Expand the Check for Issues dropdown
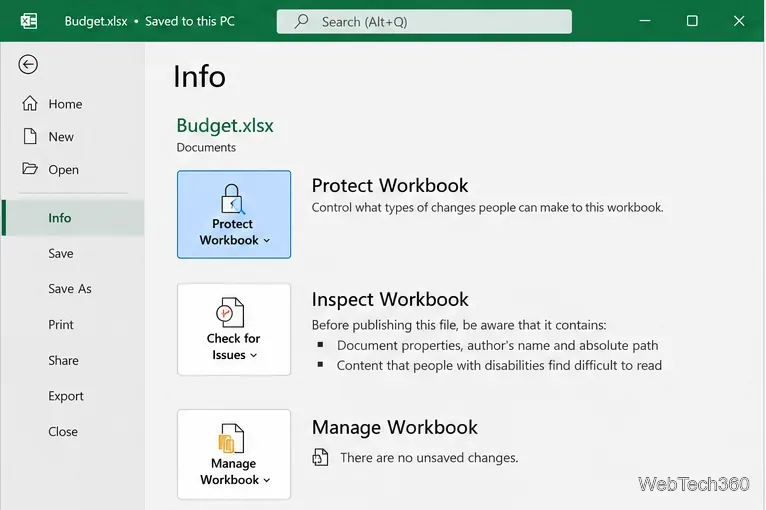The width and height of the screenshot is (766, 510). pos(234,329)
